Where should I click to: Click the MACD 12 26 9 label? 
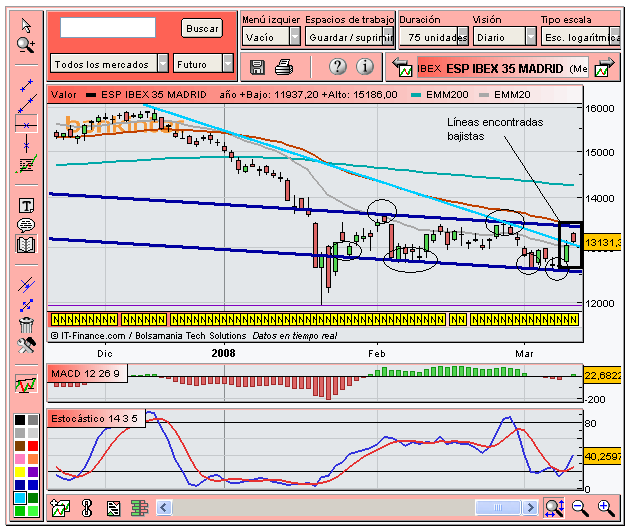tap(85, 374)
